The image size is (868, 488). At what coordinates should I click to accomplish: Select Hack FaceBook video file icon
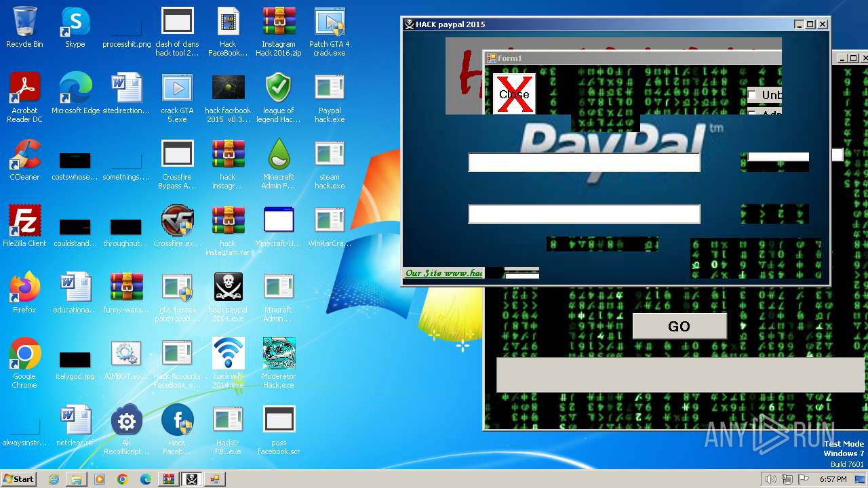click(228, 31)
